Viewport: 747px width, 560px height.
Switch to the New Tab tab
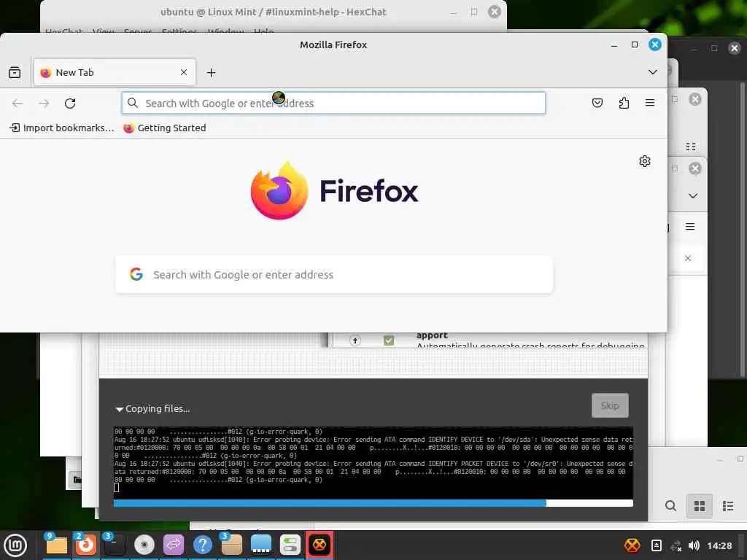pos(115,72)
